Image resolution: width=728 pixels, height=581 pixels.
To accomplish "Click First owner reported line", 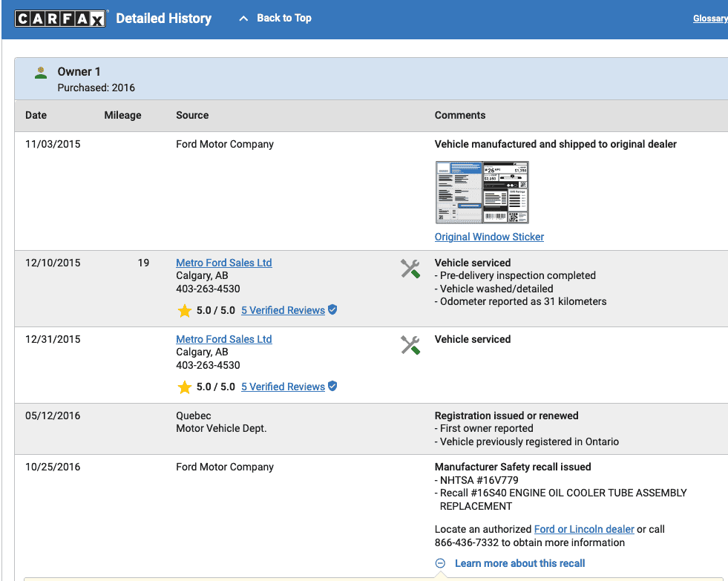I will click(x=484, y=429).
